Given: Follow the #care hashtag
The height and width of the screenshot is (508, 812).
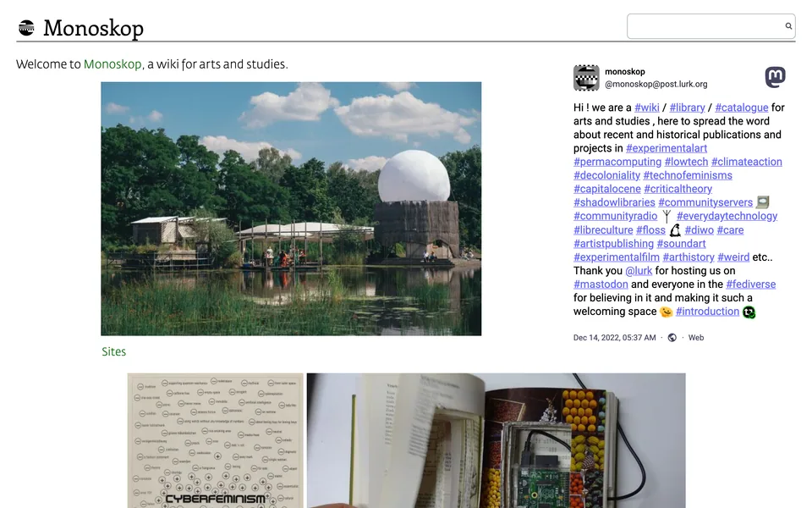Looking at the screenshot, I should click(x=730, y=229).
